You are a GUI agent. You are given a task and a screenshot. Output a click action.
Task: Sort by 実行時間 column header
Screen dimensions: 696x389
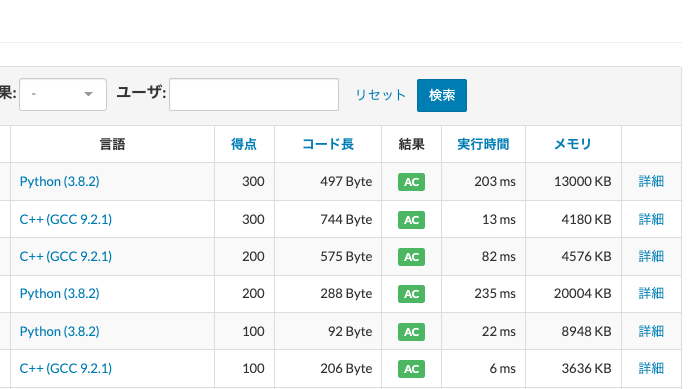point(483,144)
